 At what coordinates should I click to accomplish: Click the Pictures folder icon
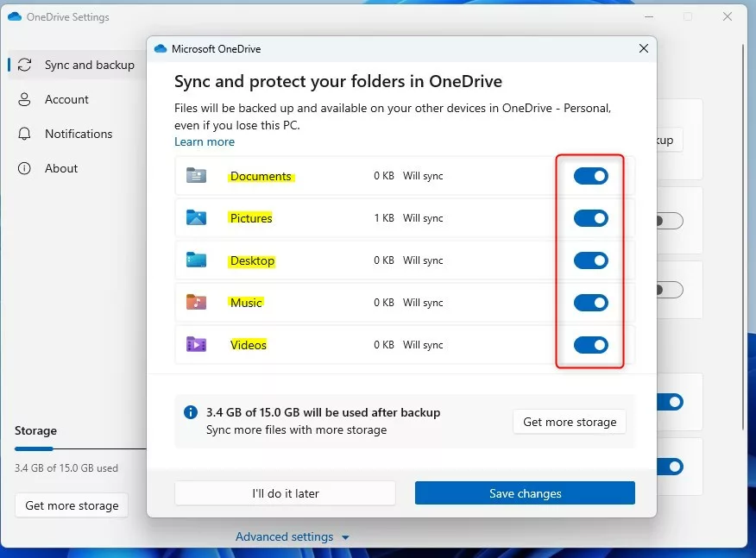pos(196,218)
